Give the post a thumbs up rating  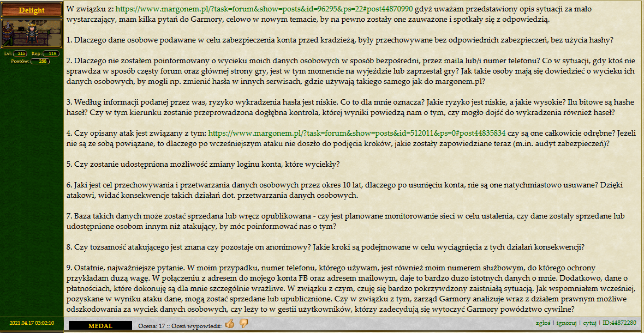click(230, 324)
